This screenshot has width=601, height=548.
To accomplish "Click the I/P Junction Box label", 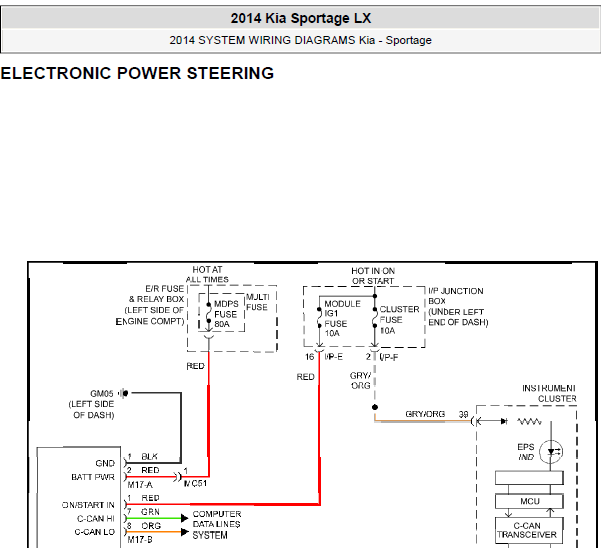I will point(458,307).
